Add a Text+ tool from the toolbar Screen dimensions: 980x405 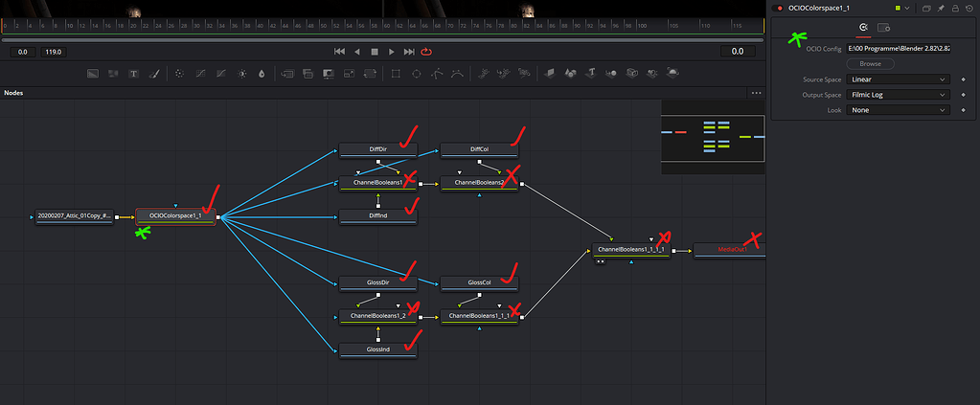pyautogui.click(x=133, y=73)
